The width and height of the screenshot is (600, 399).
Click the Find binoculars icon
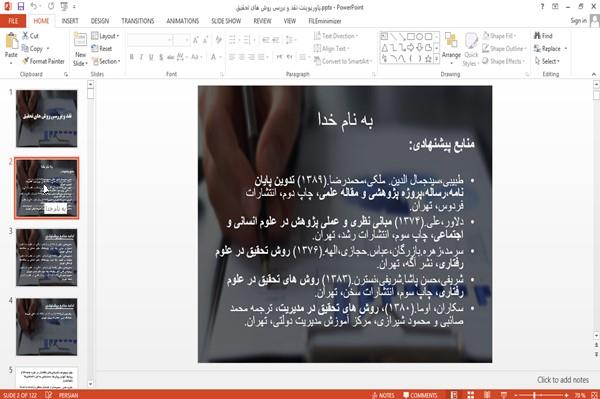537,36
